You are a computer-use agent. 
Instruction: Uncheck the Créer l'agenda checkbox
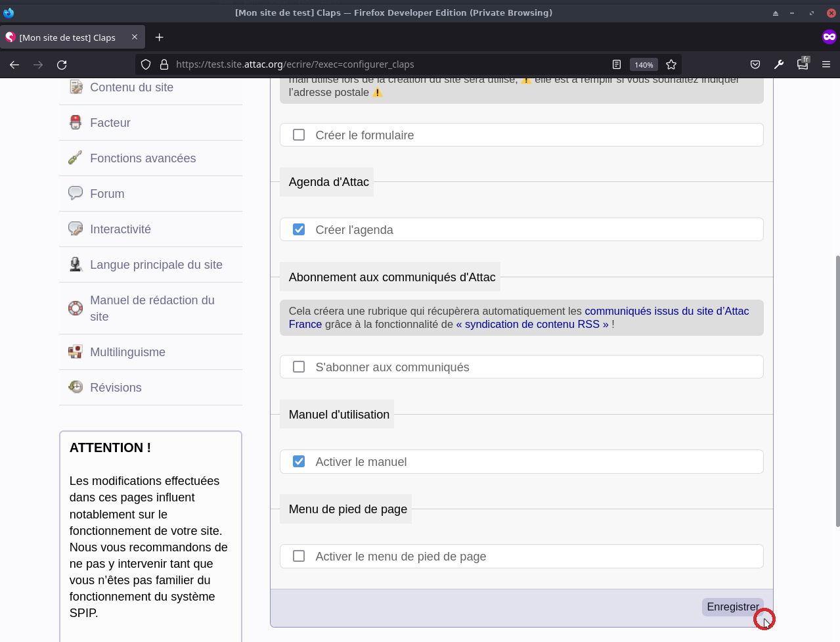pyautogui.click(x=299, y=229)
